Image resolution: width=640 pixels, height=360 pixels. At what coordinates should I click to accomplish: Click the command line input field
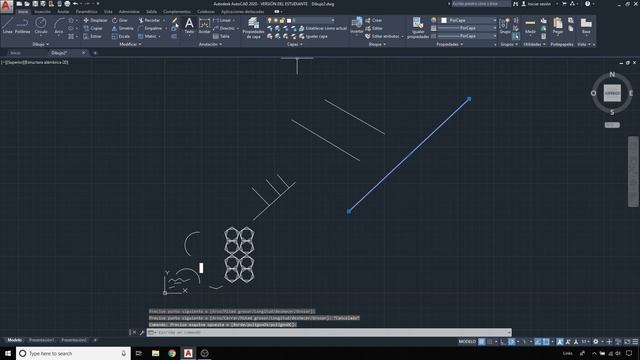329,332
